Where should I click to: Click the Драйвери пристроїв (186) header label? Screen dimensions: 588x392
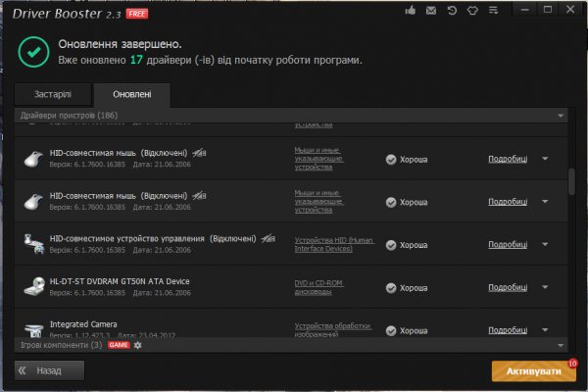(x=69, y=116)
